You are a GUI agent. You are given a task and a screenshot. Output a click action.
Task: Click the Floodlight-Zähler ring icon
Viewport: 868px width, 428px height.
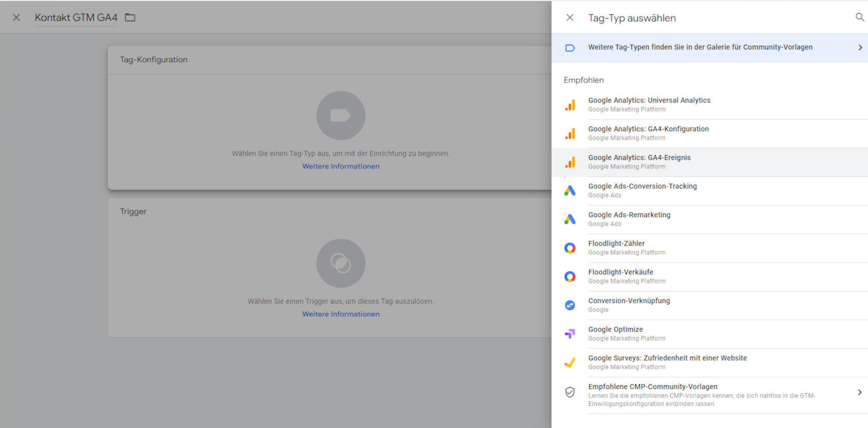coord(570,248)
